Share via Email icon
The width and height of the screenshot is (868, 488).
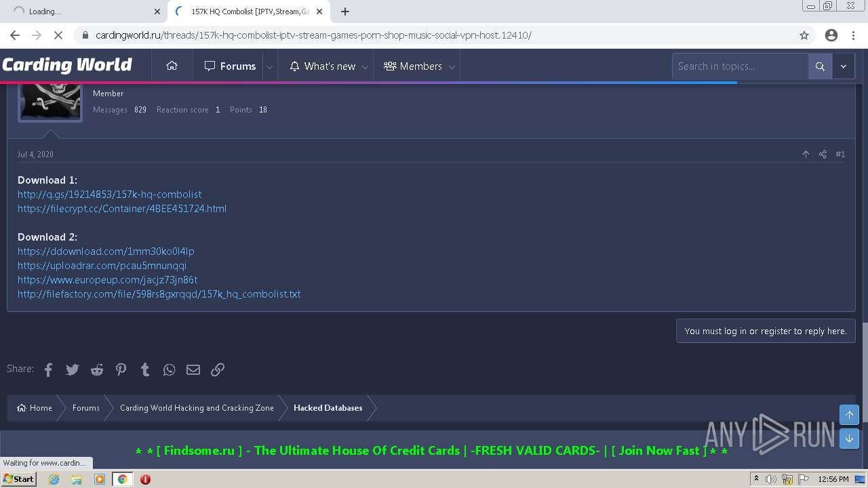[x=193, y=369]
